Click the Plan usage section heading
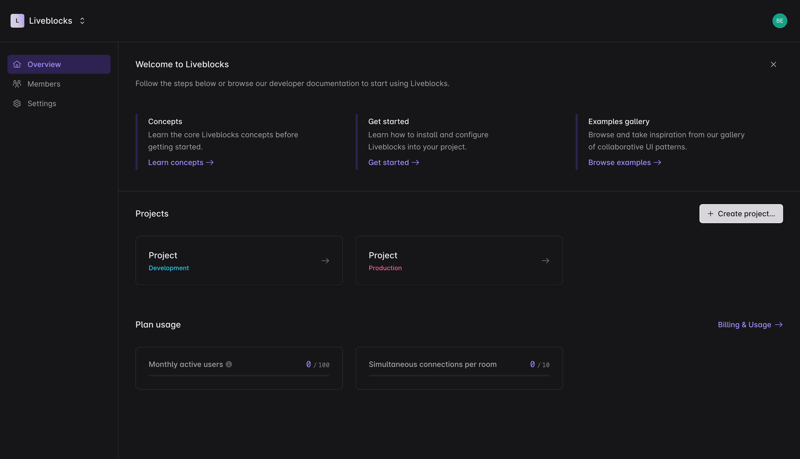 (x=158, y=325)
